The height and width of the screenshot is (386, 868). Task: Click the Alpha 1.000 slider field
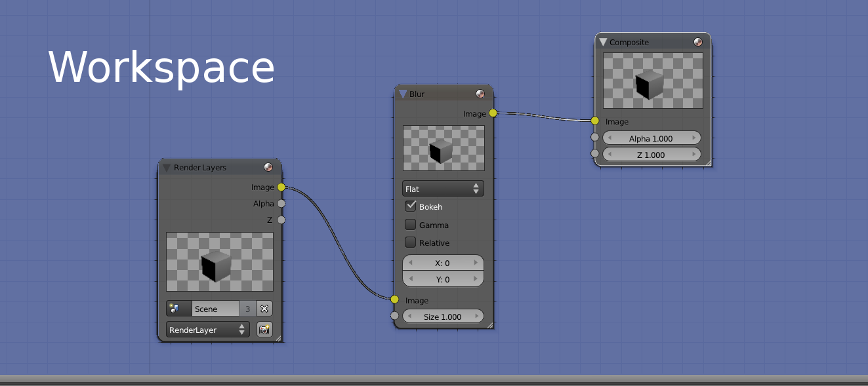(651, 138)
